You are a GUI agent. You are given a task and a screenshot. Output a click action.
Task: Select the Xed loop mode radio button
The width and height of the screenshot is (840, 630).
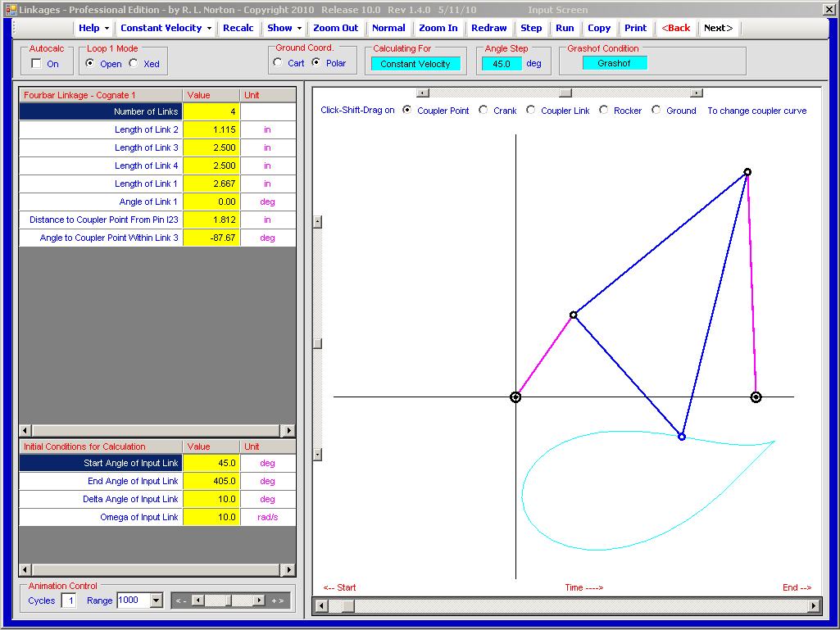[x=134, y=63]
